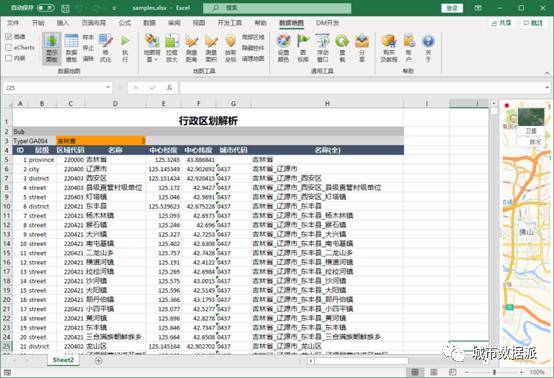Viewport: 554px width, 378px height.
Task: Click the Sample (样本) button
Action: coord(88,37)
